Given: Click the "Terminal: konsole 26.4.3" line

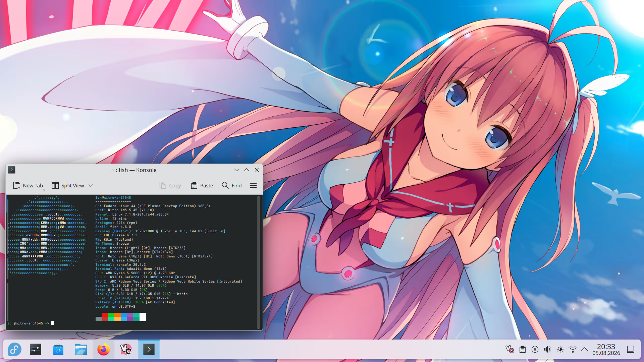Looking at the screenshot, I should tap(120, 265).
